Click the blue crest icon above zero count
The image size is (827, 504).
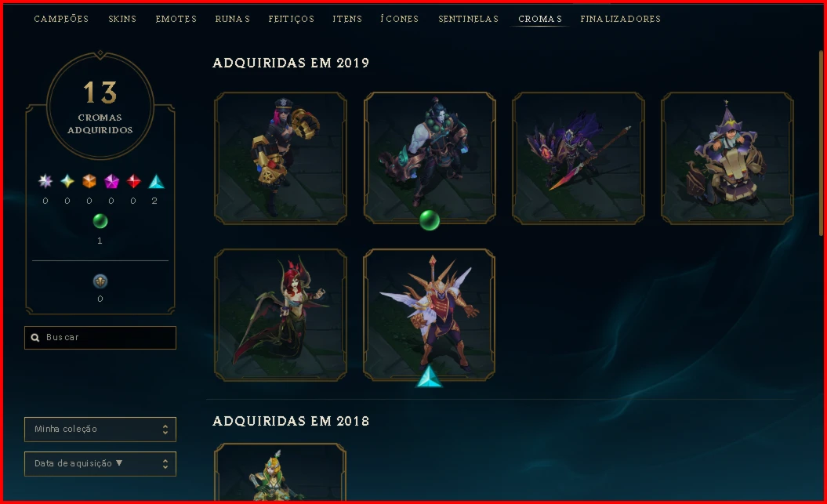click(x=100, y=281)
